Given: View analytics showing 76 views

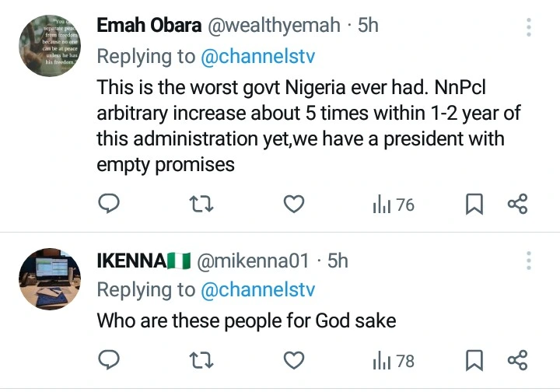Looking at the screenshot, I should point(393,205).
